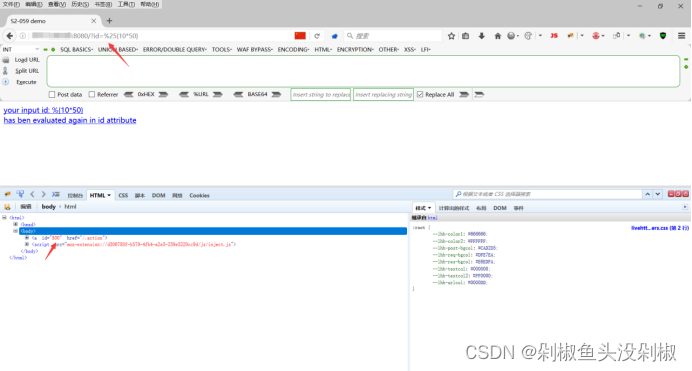Click the 'your input id: %{10*50}' link
692x371 pixels.
pos(43,110)
